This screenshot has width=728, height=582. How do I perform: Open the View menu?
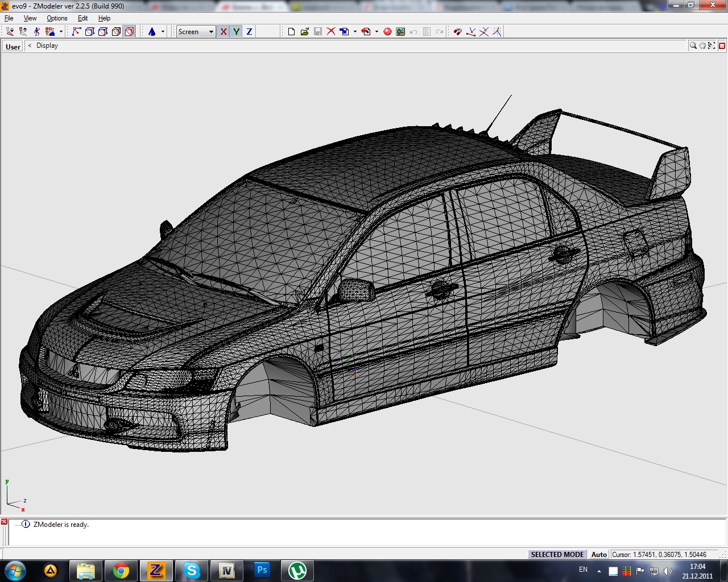(x=30, y=18)
